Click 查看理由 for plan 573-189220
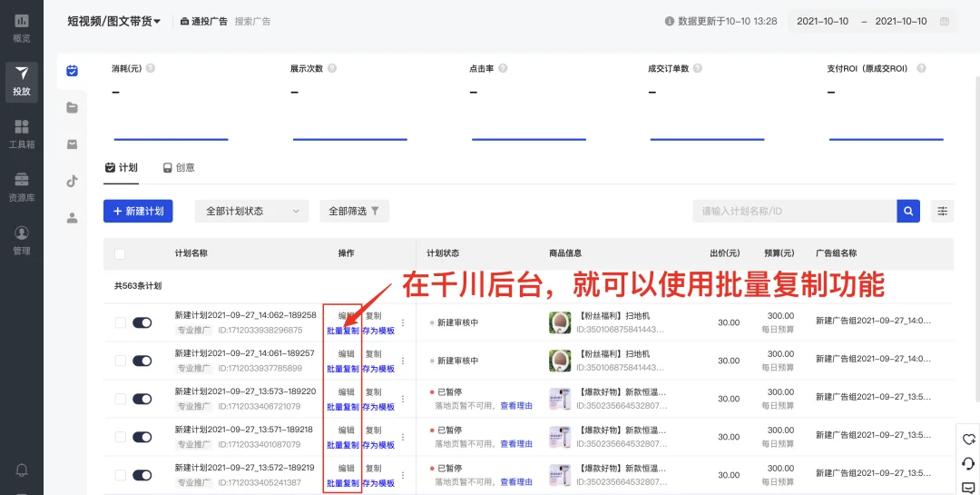 click(516, 405)
